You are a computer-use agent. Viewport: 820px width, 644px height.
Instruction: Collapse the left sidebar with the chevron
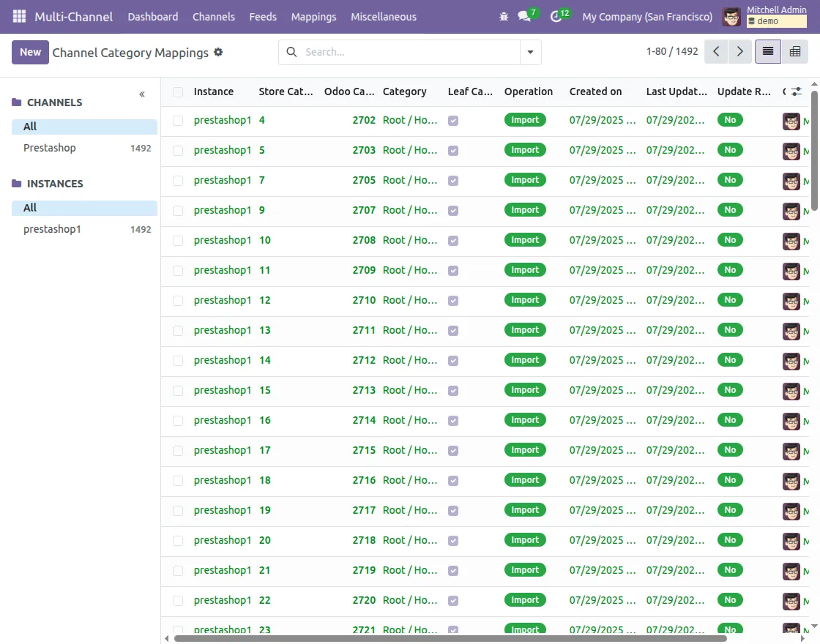click(x=141, y=94)
